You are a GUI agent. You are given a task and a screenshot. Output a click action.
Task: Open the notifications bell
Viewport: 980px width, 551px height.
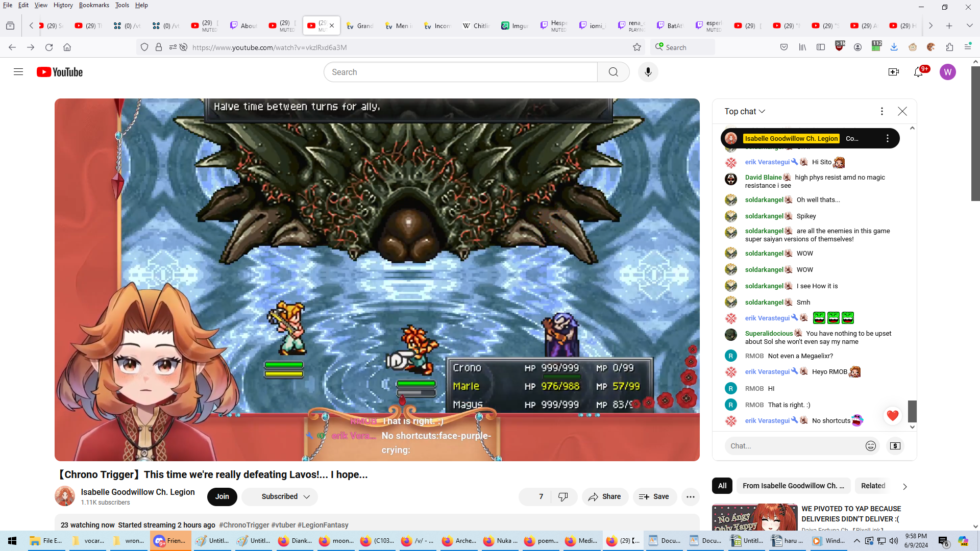click(918, 72)
